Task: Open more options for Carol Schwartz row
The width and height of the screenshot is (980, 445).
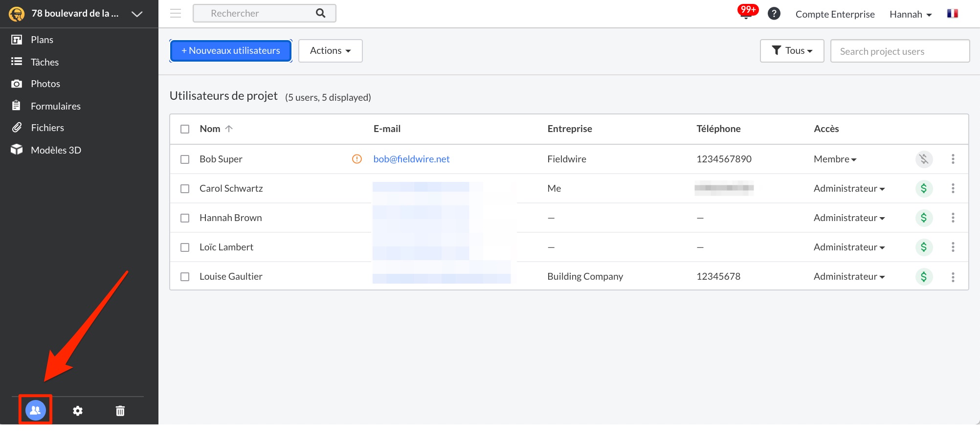Action: point(953,188)
